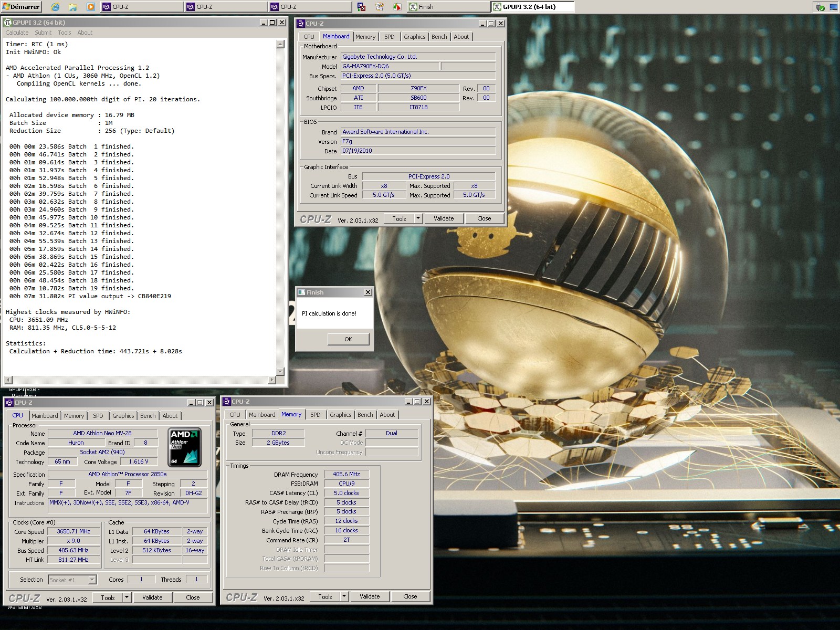Click Close button in CPU tab window
The width and height of the screenshot is (840, 630).
click(x=193, y=597)
